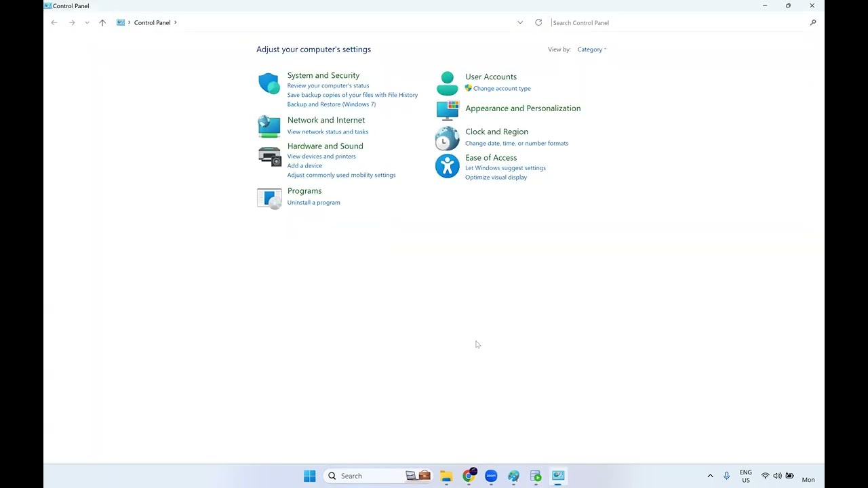The image size is (868, 488).
Task: Click the battery icon in system tray
Action: point(789,476)
